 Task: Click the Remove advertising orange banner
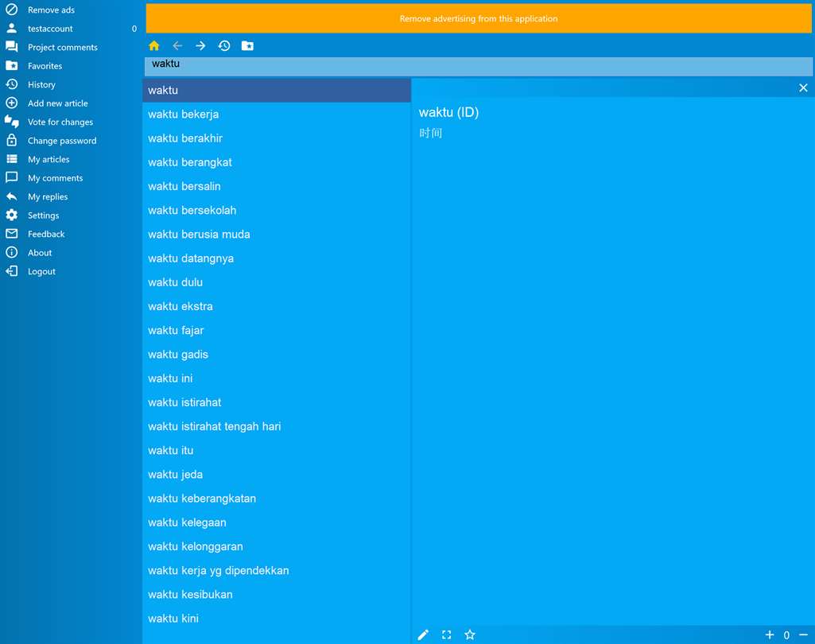click(x=479, y=19)
